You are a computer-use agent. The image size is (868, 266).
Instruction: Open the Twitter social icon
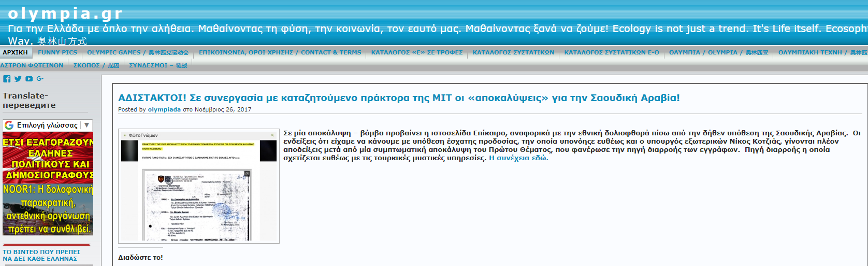[x=18, y=79]
